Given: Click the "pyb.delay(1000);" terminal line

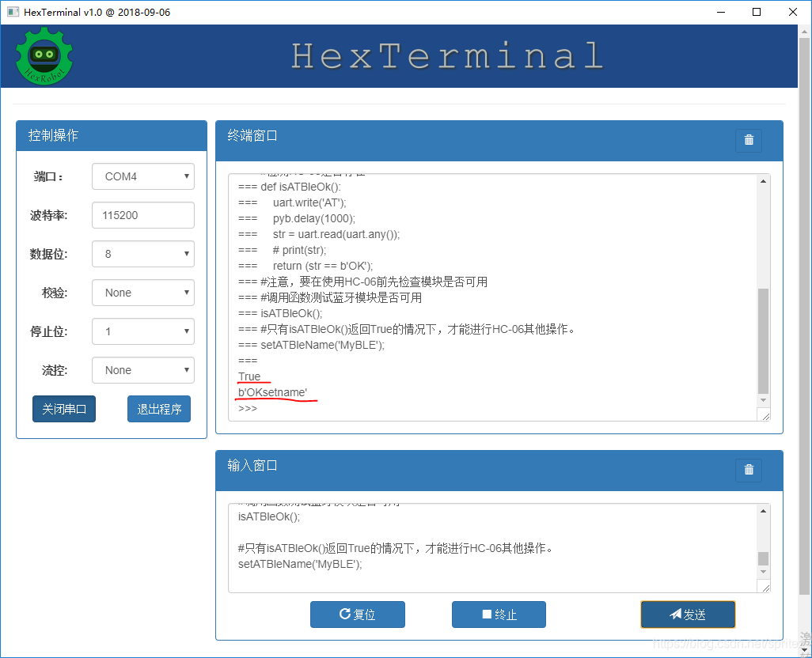Looking at the screenshot, I should click(314, 219).
